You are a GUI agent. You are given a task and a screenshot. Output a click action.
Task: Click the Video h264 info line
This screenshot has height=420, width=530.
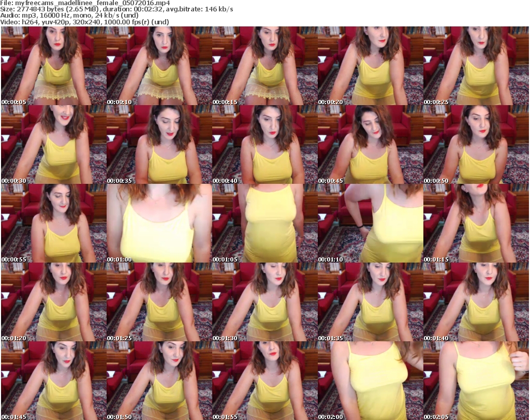coord(84,22)
